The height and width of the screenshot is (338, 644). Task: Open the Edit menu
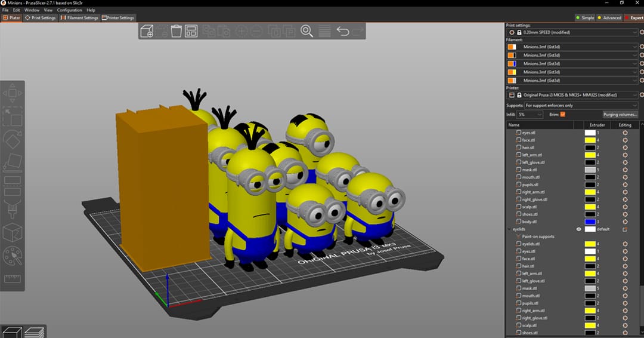(x=17, y=10)
